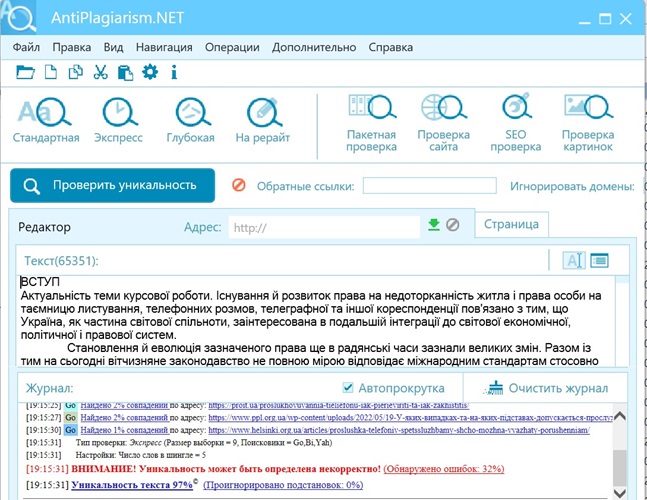Screen dimensions: 647x500
Task: Switch to the window view mode icon
Action: tap(599, 260)
